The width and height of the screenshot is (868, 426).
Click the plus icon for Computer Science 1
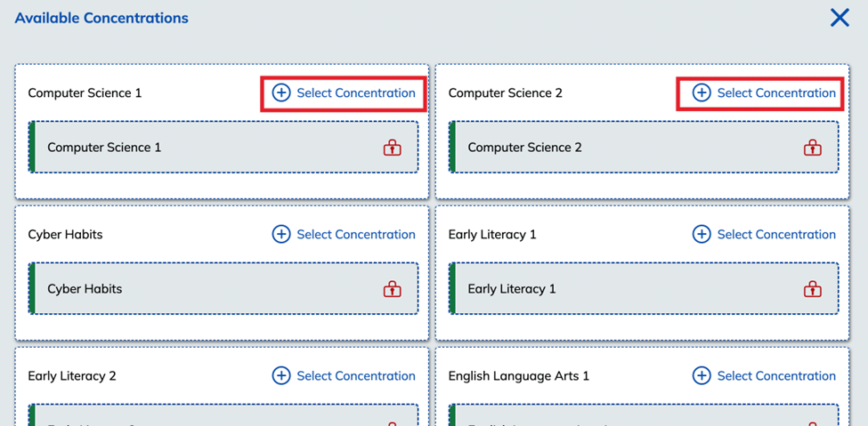281,93
